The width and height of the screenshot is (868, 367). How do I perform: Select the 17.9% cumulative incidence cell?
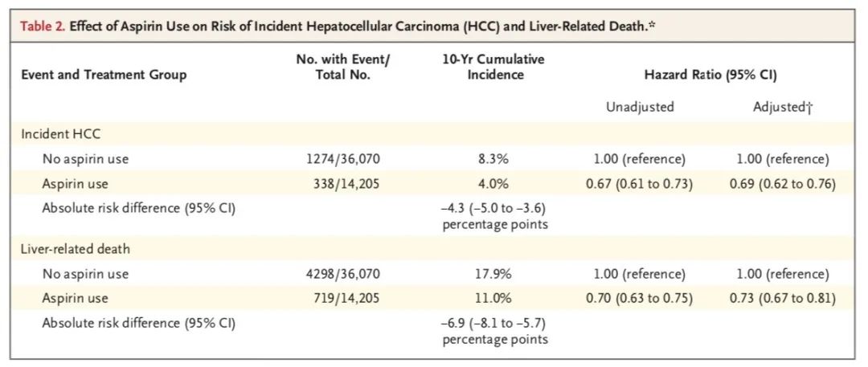point(495,274)
